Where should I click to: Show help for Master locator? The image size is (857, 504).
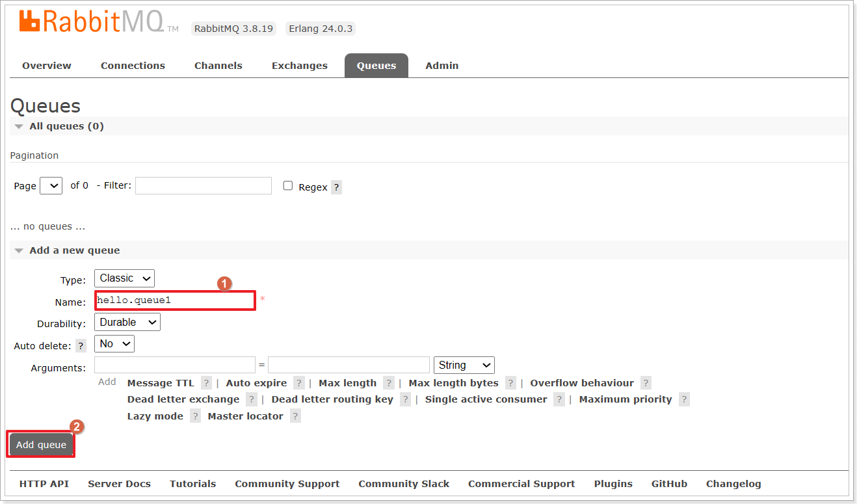tap(295, 416)
